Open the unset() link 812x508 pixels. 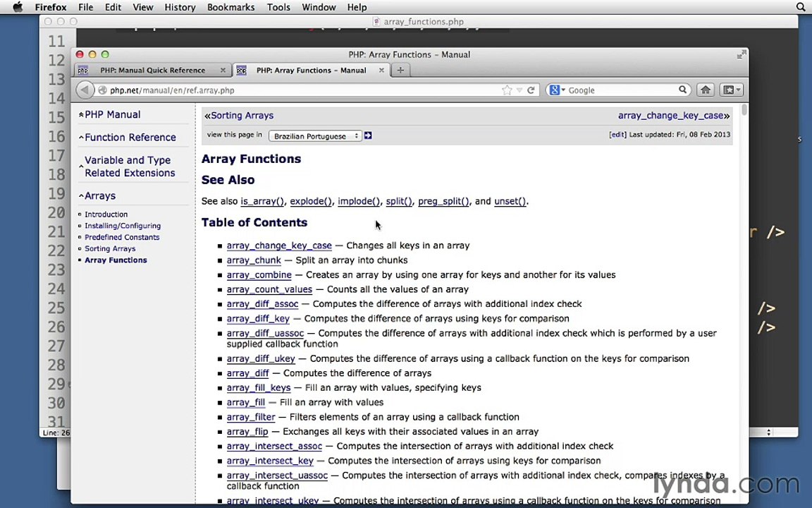click(510, 201)
